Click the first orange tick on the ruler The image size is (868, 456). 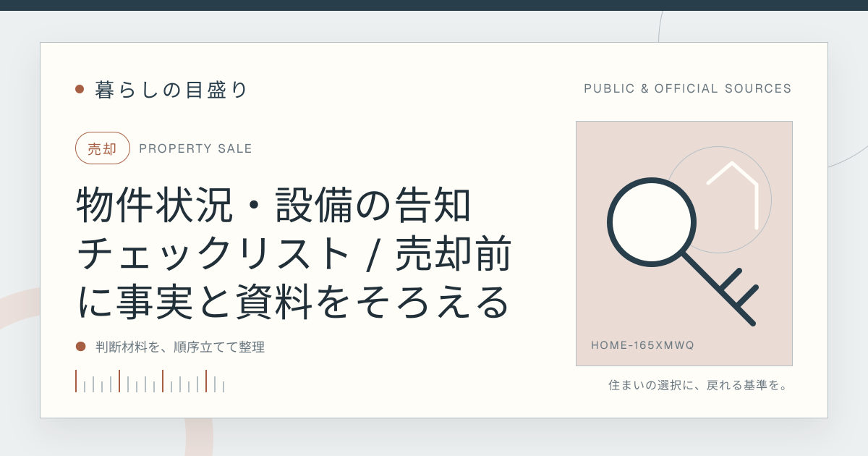click(76, 381)
